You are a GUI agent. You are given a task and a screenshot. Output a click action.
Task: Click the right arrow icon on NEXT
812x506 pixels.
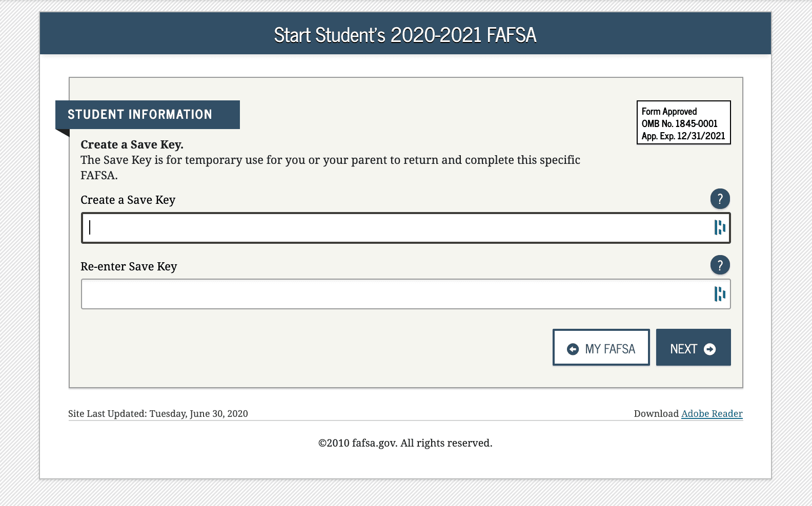[x=710, y=349]
